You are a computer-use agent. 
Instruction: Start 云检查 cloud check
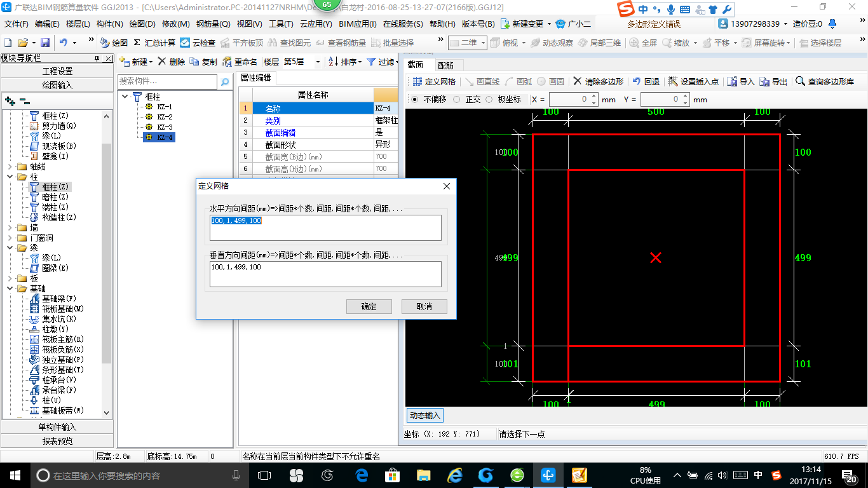198,43
